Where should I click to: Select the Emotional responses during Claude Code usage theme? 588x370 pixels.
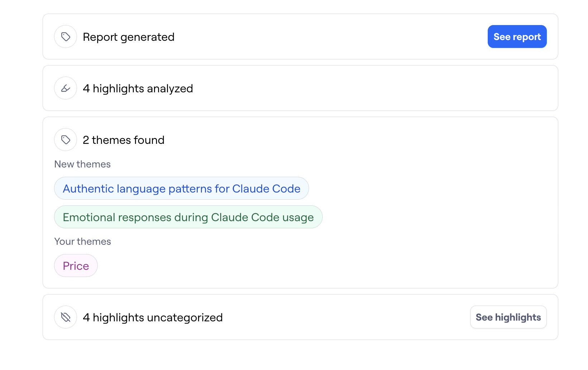point(188,217)
